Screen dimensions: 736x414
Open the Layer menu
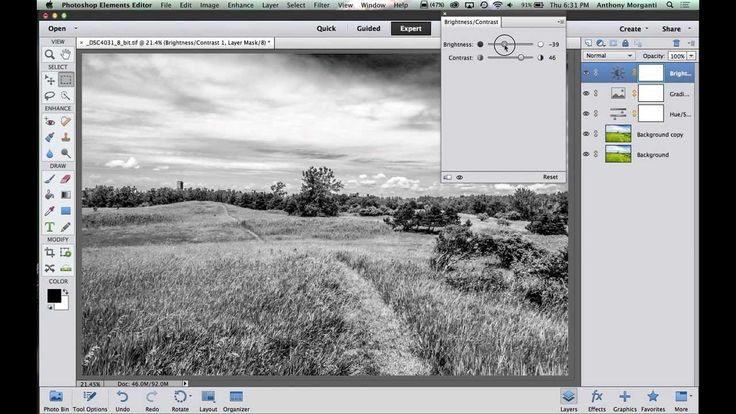(x=270, y=5)
